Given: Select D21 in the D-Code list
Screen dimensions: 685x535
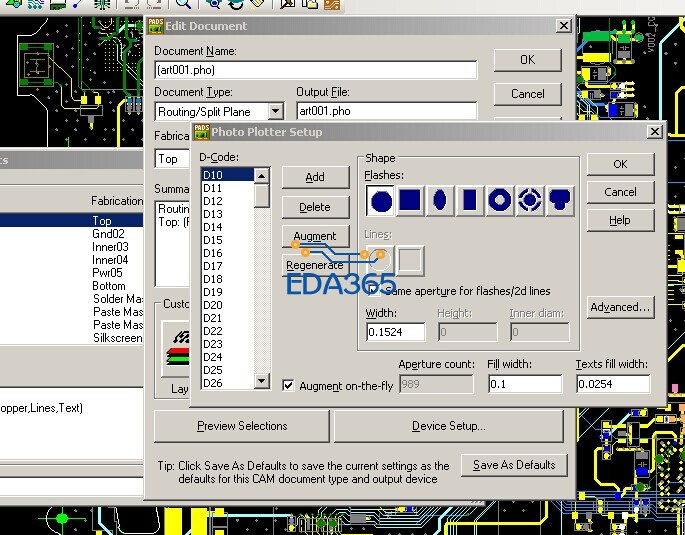Looking at the screenshot, I should click(x=228, y=318).
